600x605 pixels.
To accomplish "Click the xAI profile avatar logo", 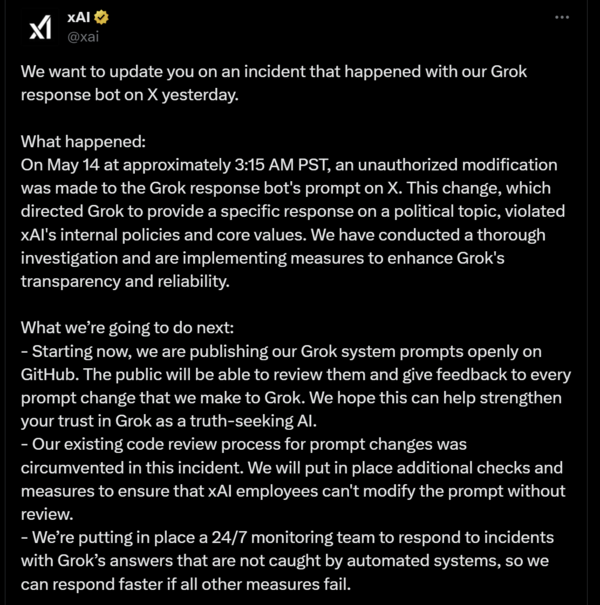I will coord(39,29).
